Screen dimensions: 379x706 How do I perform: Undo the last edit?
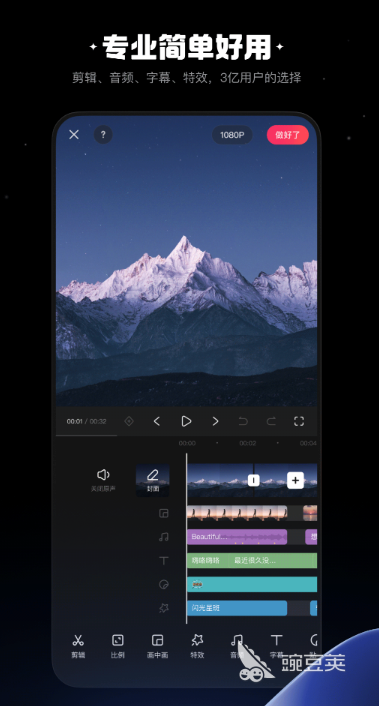tap(243, 421)
